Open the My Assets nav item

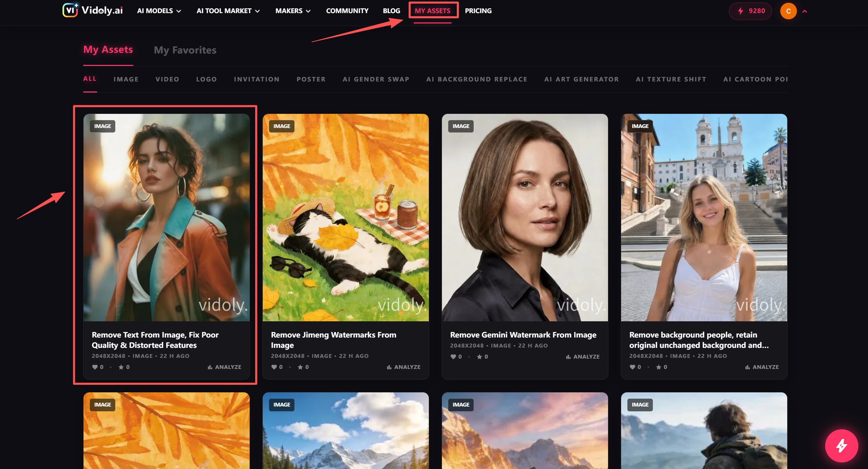pyautogui.click(x=433, y=11)
